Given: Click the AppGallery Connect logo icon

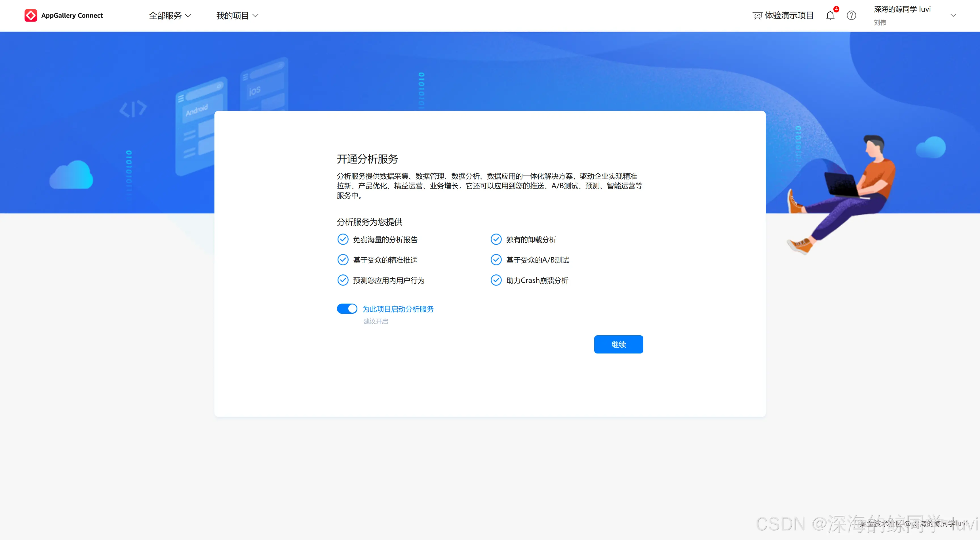Looking at the screenshot, I should pyautogui.click(x=30, y=16).
